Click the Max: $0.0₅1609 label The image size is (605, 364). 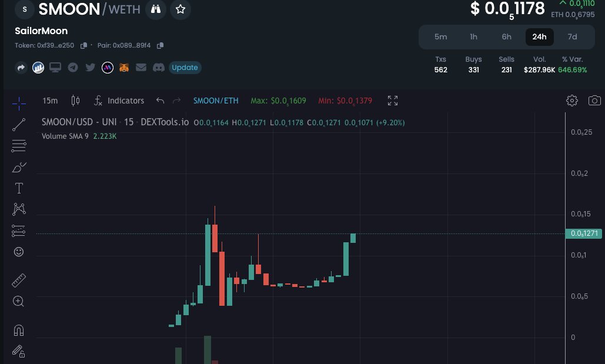278,101
